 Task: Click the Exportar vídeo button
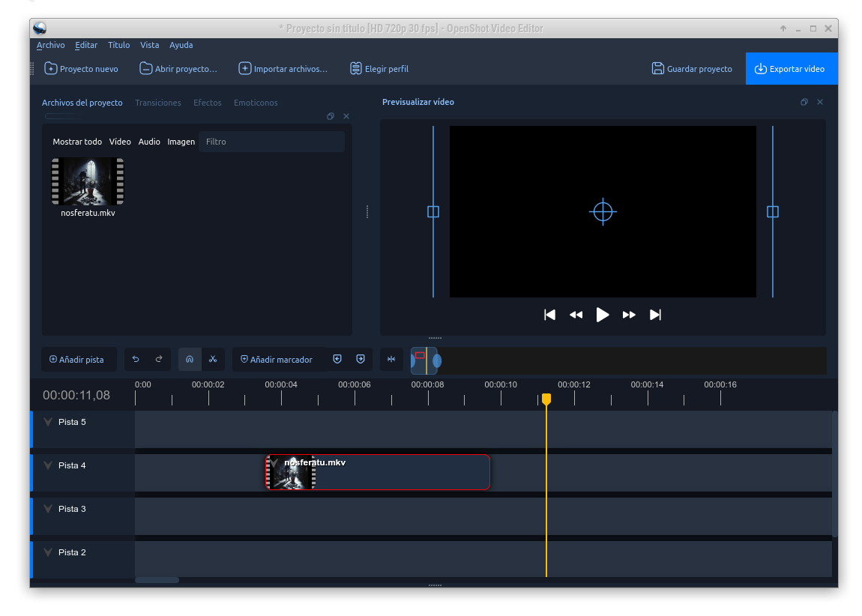point(791,68)
